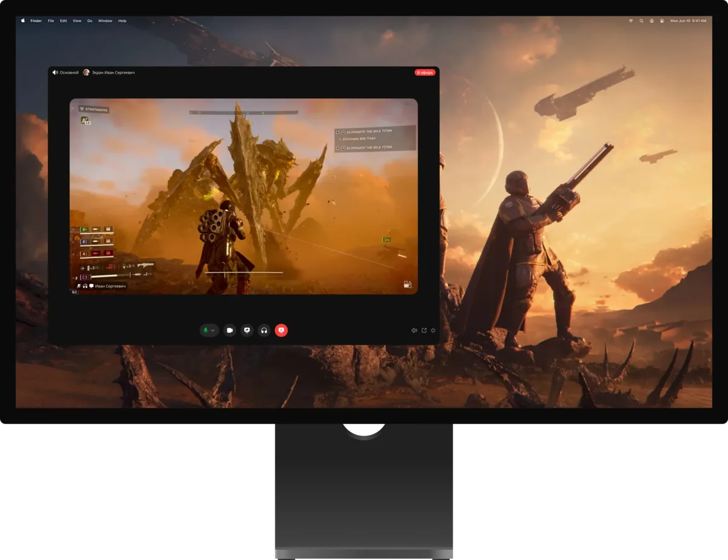The height and width of the screenshot is (560, 728).
Task: Toggle the headphones sound button
Action: (264, 330)
